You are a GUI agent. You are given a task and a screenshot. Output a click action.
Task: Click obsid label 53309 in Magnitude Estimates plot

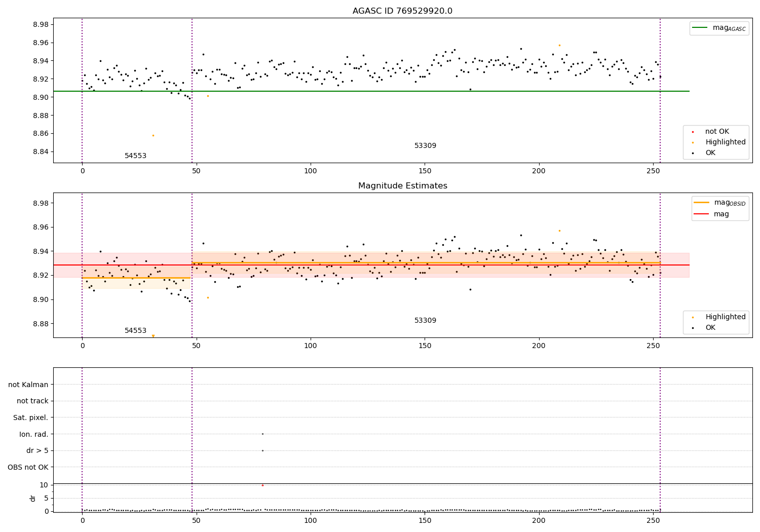[425, 321]
